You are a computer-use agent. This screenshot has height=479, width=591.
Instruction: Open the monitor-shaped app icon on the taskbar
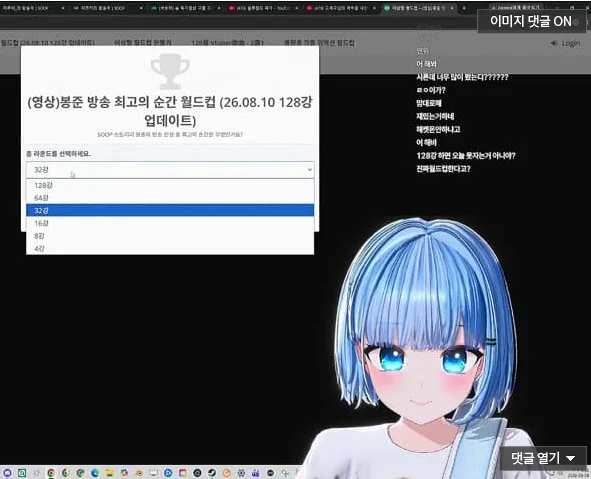click(153, 473)
